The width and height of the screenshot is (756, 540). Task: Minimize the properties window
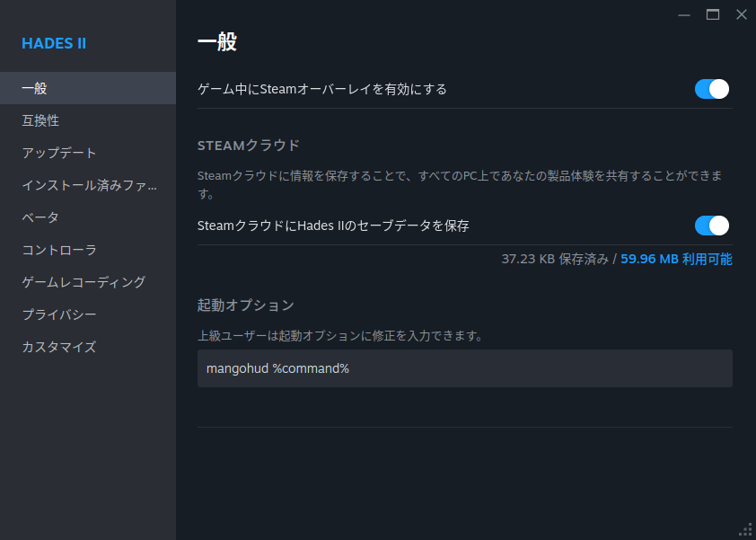coord(684,14)
